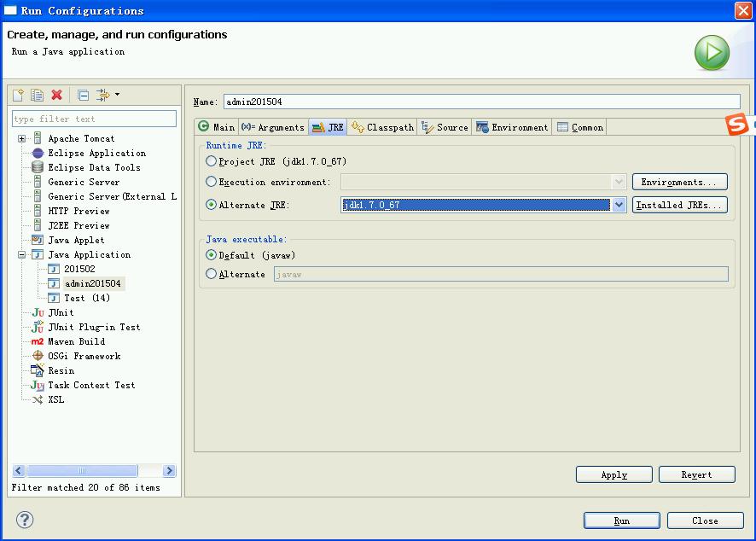Expand the Apache Tomcat tree node

pos(21,138)
